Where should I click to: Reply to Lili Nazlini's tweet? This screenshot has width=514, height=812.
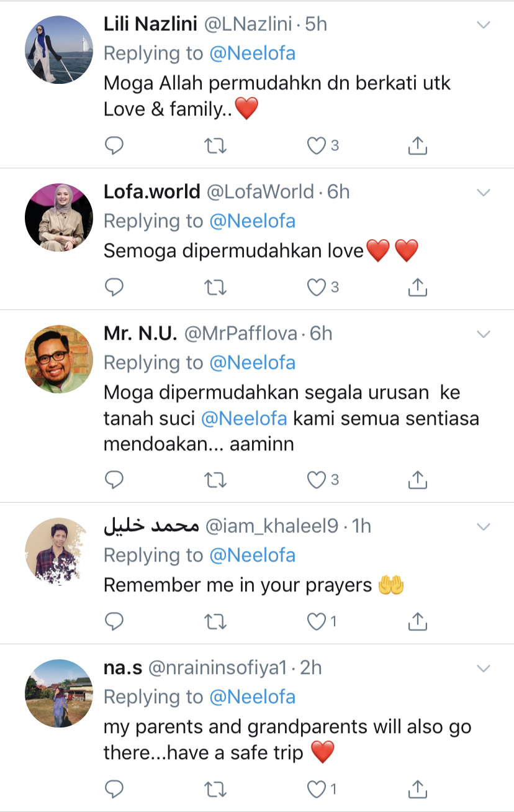click(x=114, y=145)
